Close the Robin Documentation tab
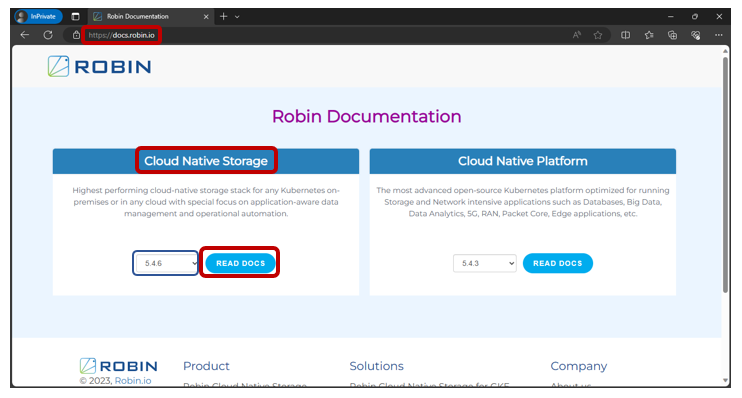Screen dimensions: 742x398 (x=206, y=17)
